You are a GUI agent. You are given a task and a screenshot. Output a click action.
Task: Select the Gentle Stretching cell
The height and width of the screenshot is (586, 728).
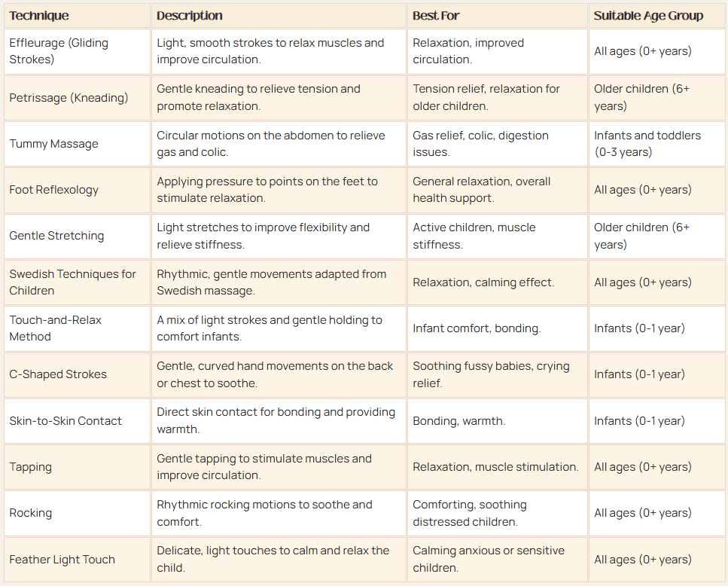(56, 236)
